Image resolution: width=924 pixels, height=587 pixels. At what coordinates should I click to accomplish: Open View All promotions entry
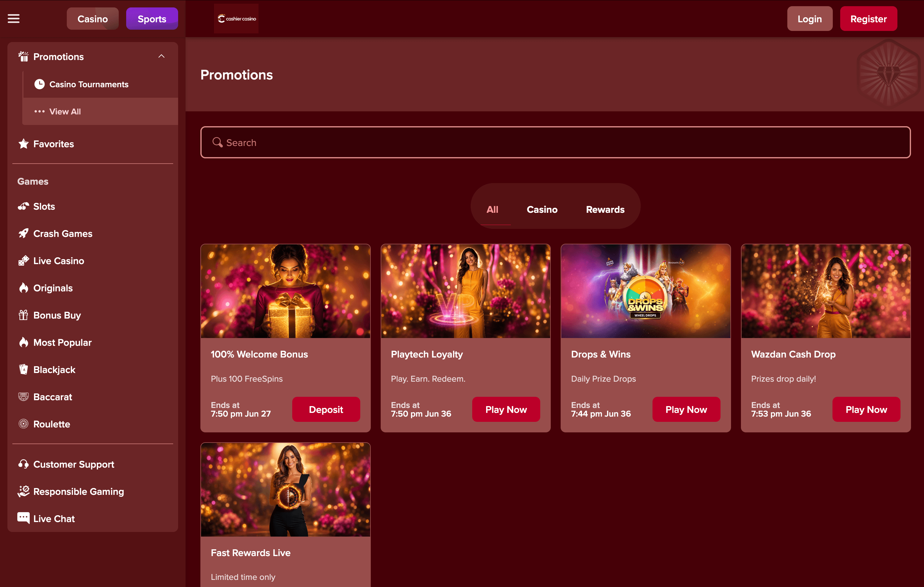click(100, 111)
